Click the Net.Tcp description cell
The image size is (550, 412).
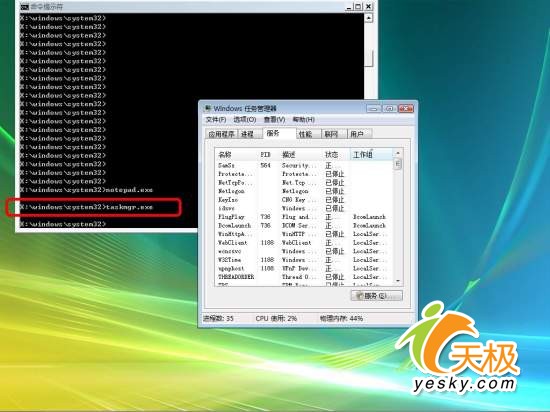click(x=300, y=182)
